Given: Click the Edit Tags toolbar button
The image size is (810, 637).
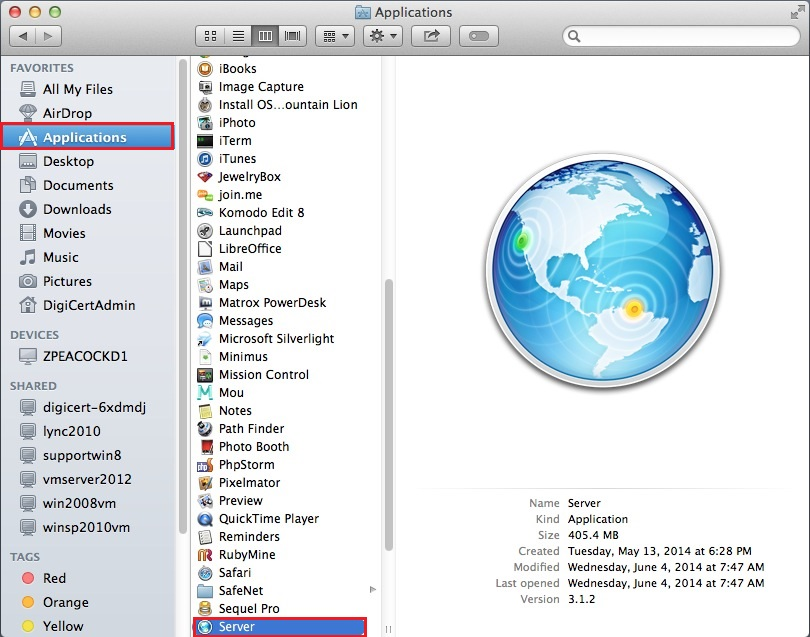Looking at the screenshot, I should coord(479,36).
